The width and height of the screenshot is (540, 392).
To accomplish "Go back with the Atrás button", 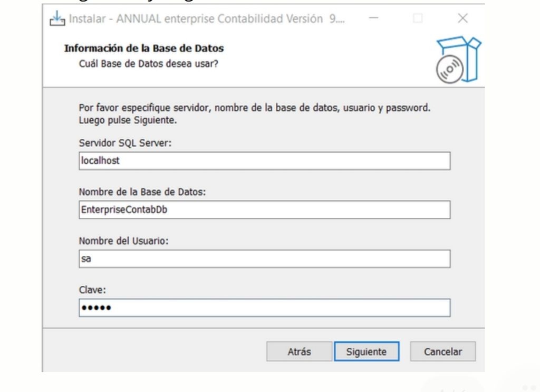I will 299,351.
